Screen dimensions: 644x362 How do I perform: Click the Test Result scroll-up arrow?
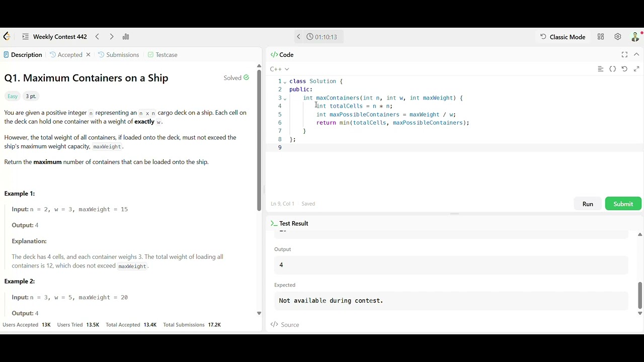[x=640, y=235]
